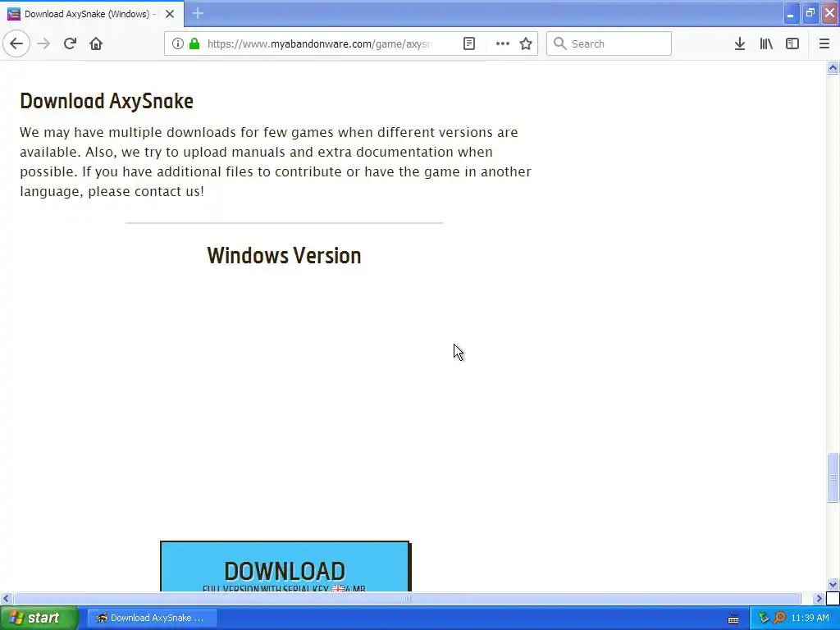Click the green tray icon beside magnifier
840x630 pixels.
point(764,618)
